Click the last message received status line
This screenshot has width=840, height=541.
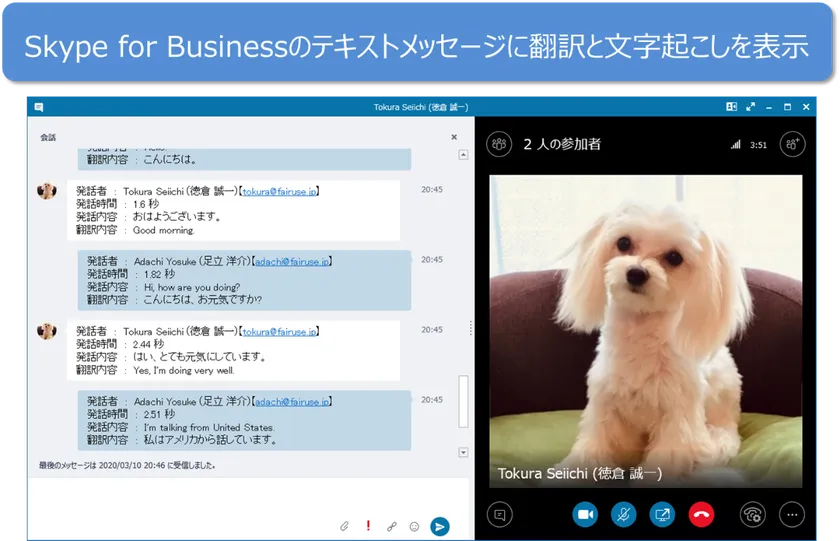(x=127, y=465)
